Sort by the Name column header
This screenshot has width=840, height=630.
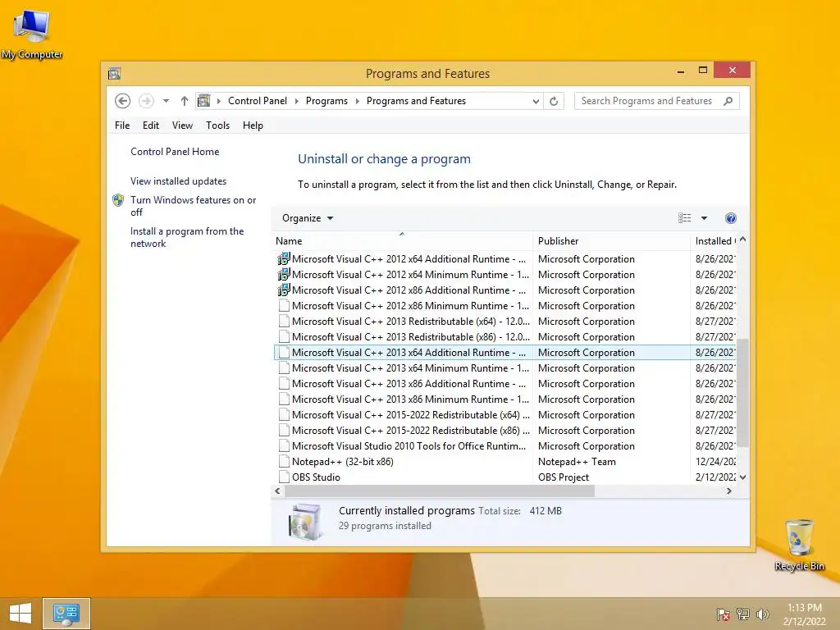click(x=402, y=241)
